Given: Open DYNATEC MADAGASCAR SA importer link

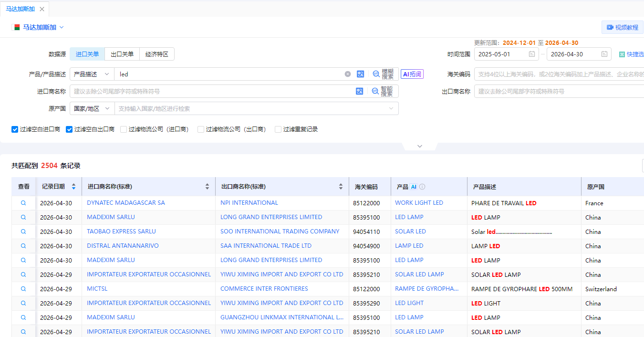Looking at the screenshot, I should tap(126, 203).
